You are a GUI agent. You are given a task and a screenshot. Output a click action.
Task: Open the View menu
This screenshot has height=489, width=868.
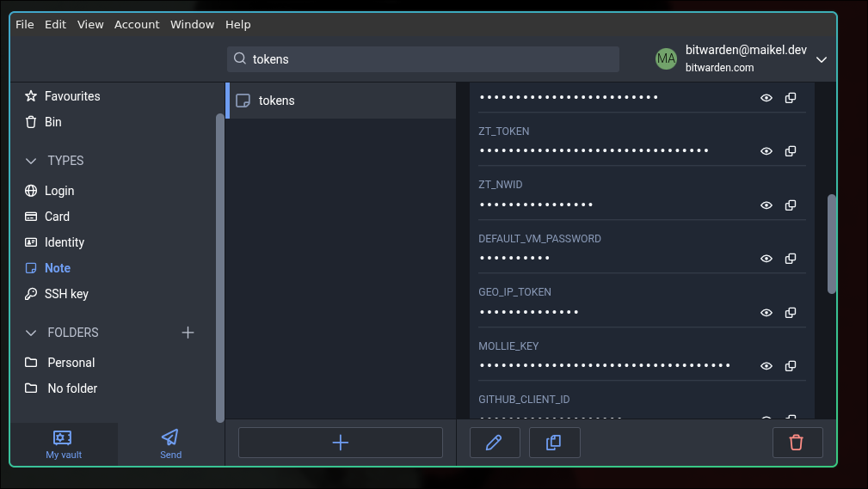click(90, 24)
